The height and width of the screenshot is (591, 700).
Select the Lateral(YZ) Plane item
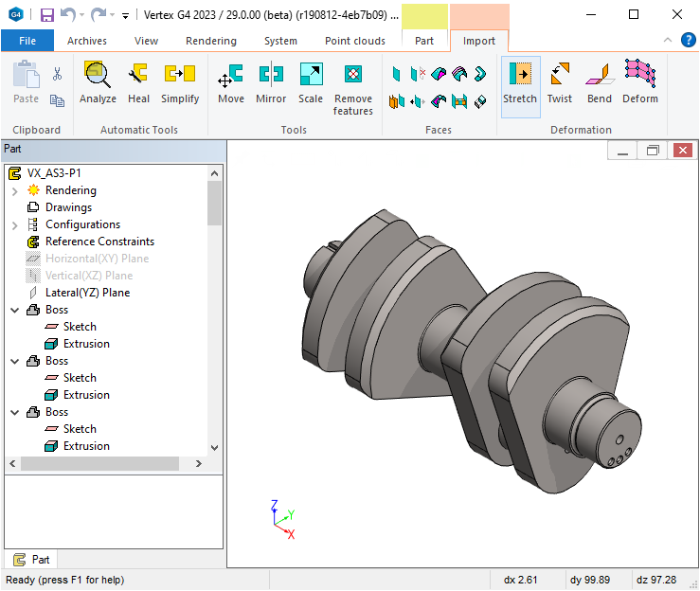(x=87, y=293)
